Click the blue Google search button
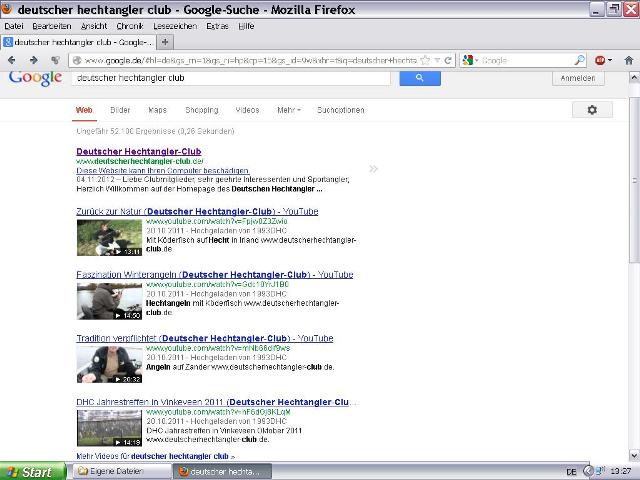Screen dimensions: 640x480 [420, 78]
